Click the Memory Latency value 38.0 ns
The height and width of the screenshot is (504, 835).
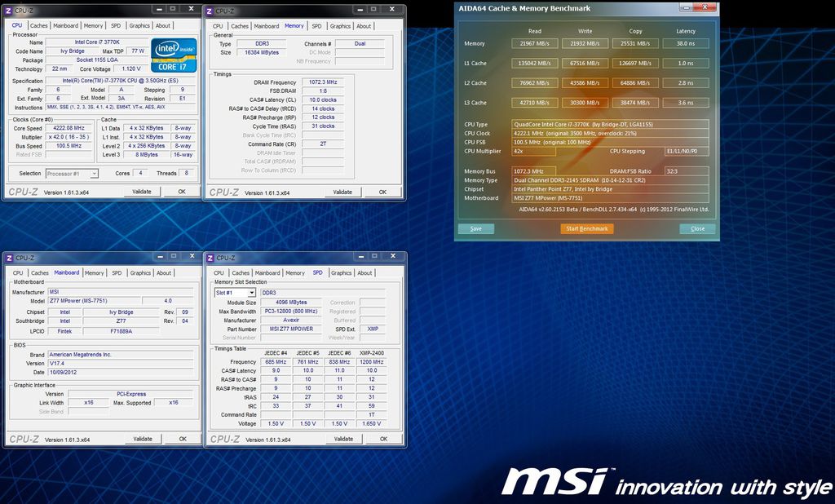click(686, 44)
